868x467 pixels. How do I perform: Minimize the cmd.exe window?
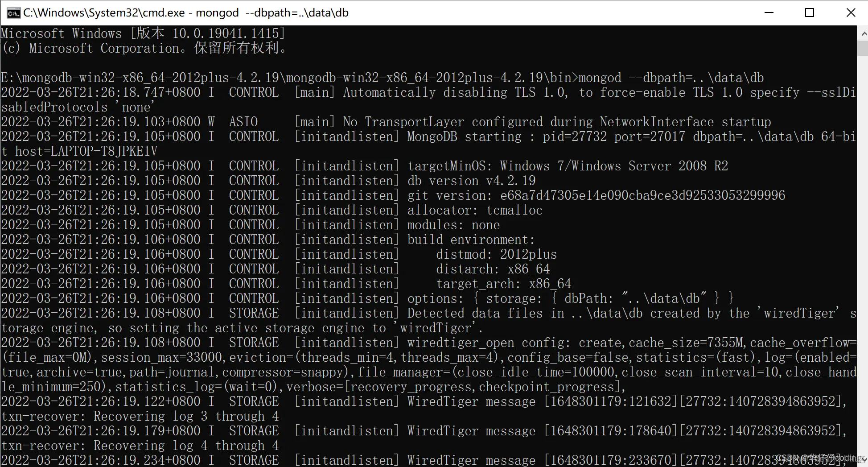click(x=769, y=12)
